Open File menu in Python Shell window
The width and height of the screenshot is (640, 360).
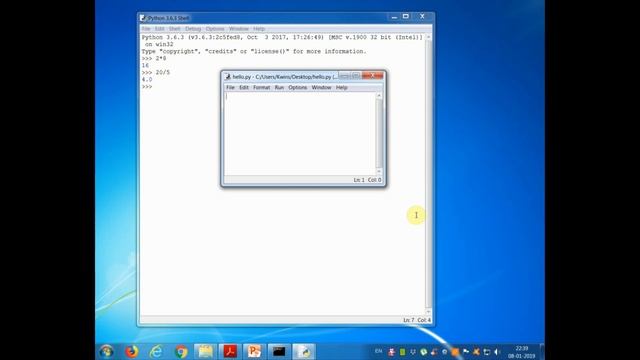click(x=146, y=29)
